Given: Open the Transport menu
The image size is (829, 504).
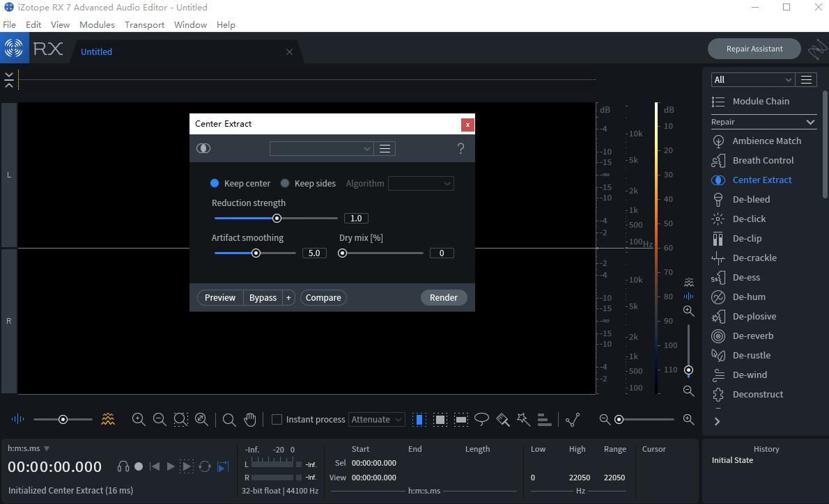Looking at the screenshot, I should (144, 25).
